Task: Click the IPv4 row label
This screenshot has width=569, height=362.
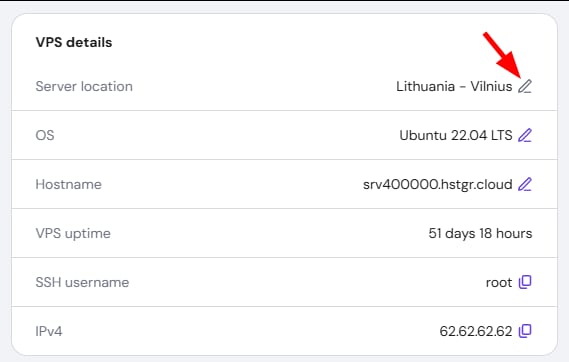Action: click(49, 331)
